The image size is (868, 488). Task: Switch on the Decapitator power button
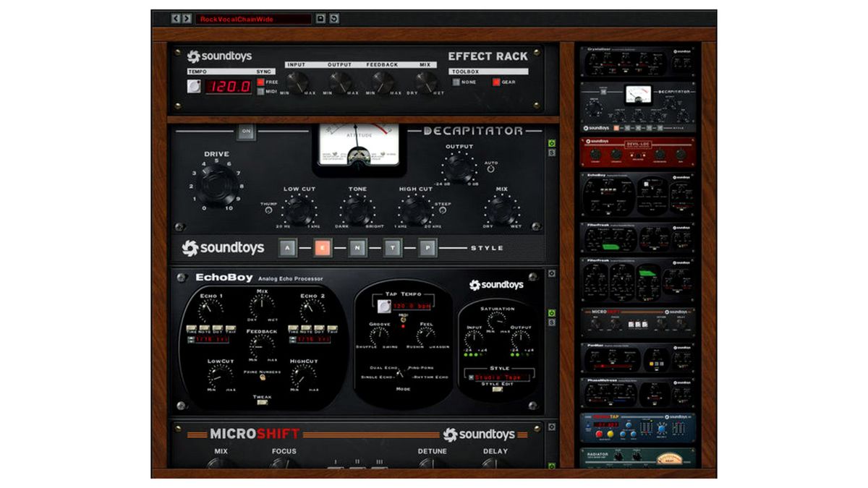[245, 134]
